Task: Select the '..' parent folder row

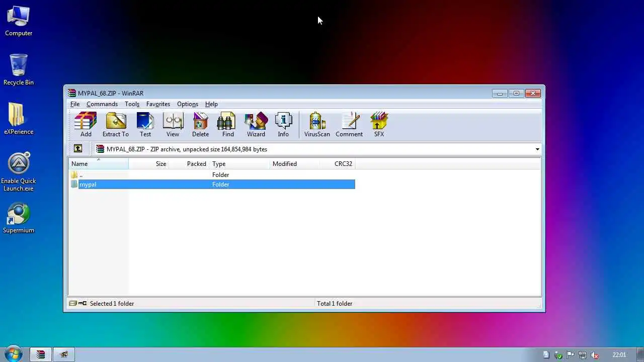Action: [212, 175]
